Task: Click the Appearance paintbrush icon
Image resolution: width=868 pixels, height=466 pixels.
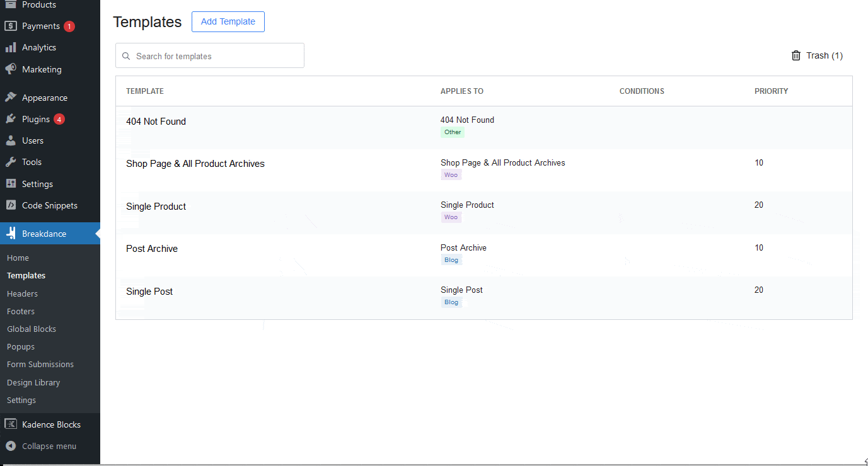Action: (11, 98)
